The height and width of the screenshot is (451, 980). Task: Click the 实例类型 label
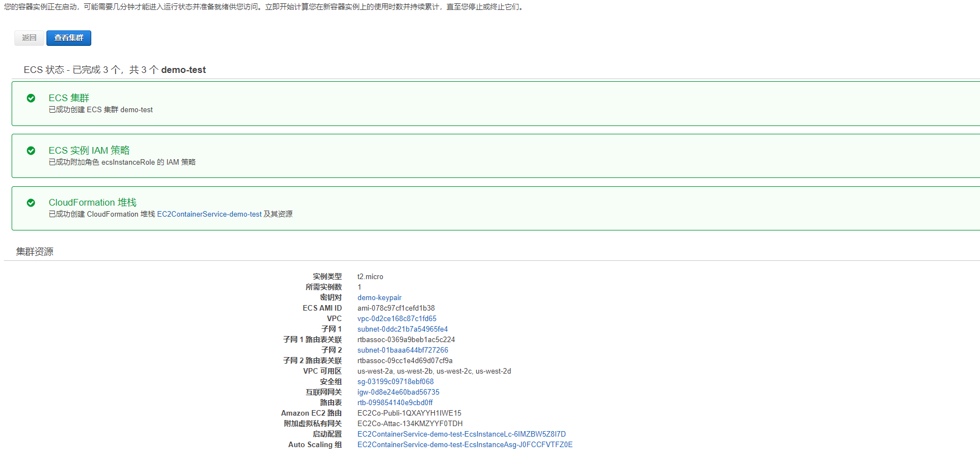(x=327, y=276)
